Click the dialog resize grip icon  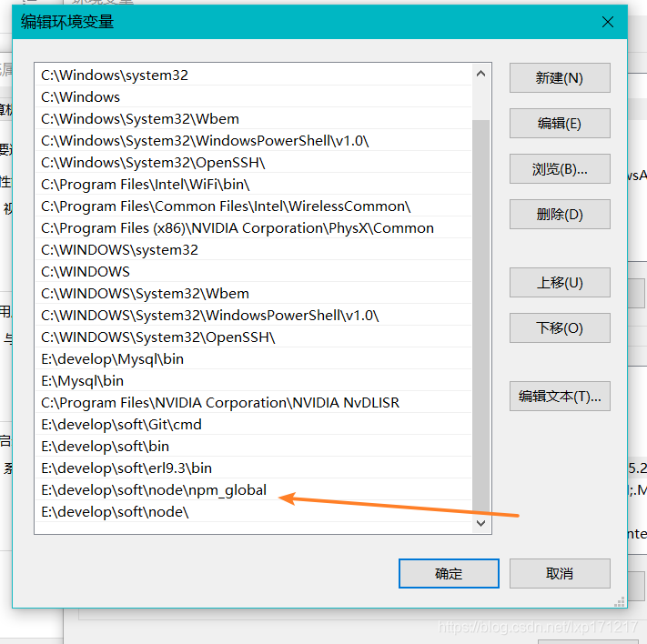(620, 602)
